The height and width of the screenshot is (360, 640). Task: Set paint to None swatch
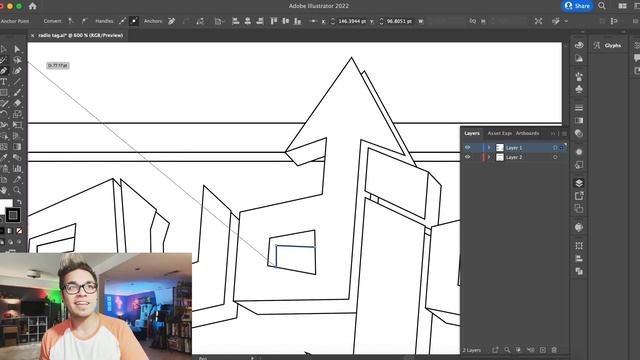[x=19, y=231]
